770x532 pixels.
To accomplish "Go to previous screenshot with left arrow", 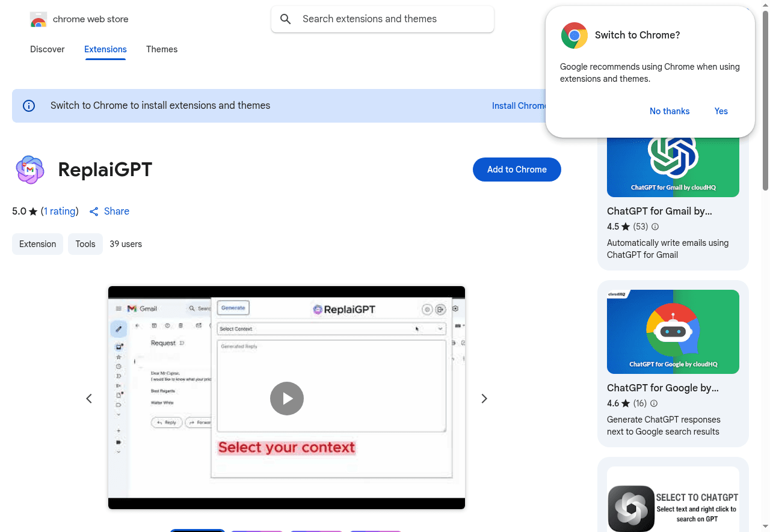I will tap(89, 399).
